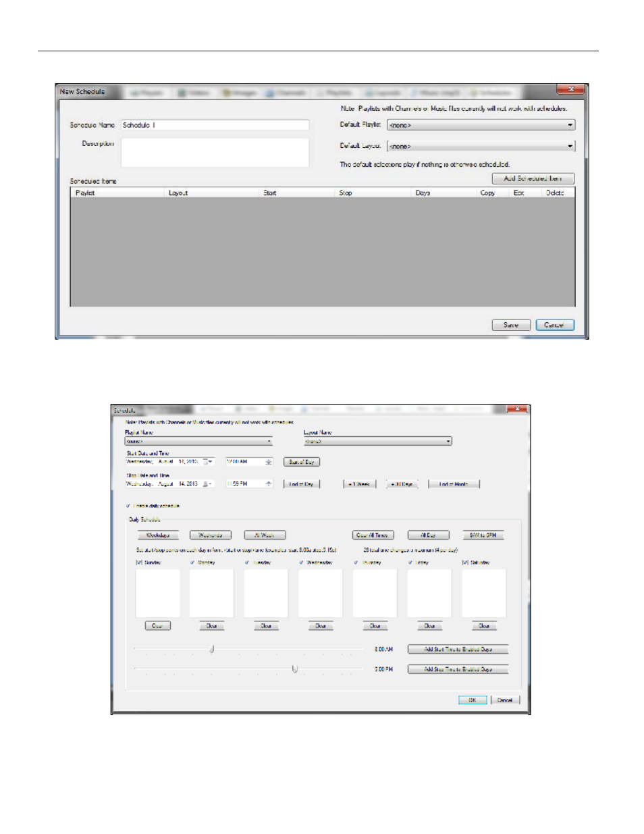Viewport: 644px width, 834px height.
Task: Save the new schedule
Action: 511,325
